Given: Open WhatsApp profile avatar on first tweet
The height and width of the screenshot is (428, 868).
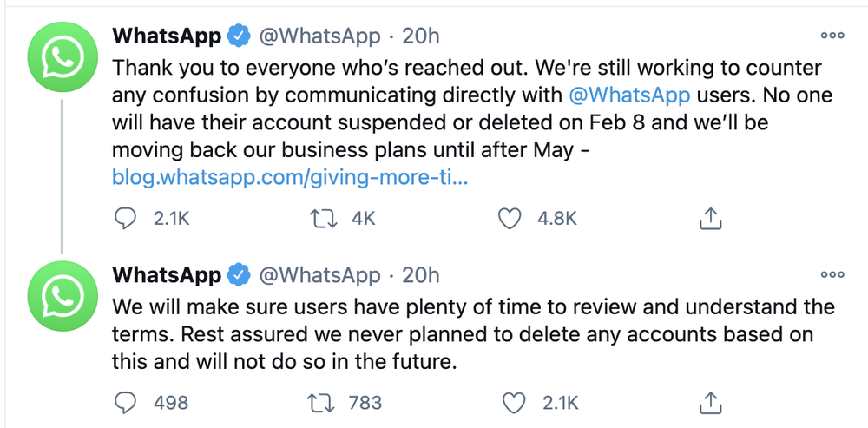Looking at the screenshot, I should point(62,56).
